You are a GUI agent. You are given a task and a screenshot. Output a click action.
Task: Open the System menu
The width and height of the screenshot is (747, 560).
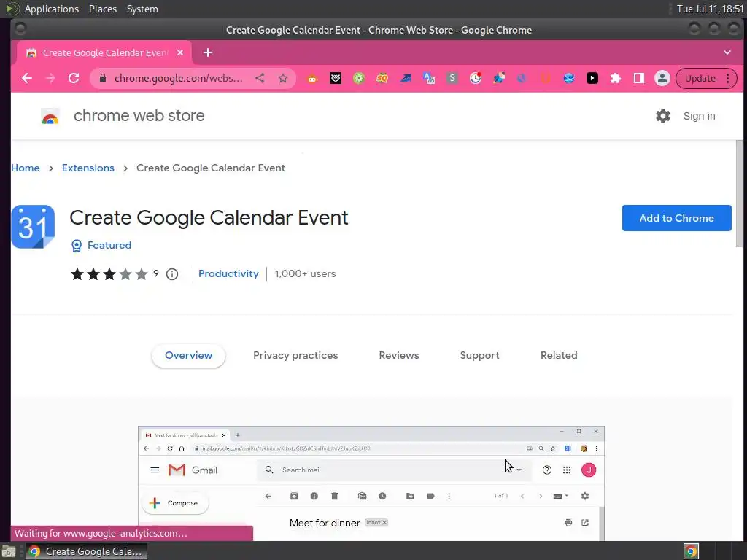click(x=142, y=9)
